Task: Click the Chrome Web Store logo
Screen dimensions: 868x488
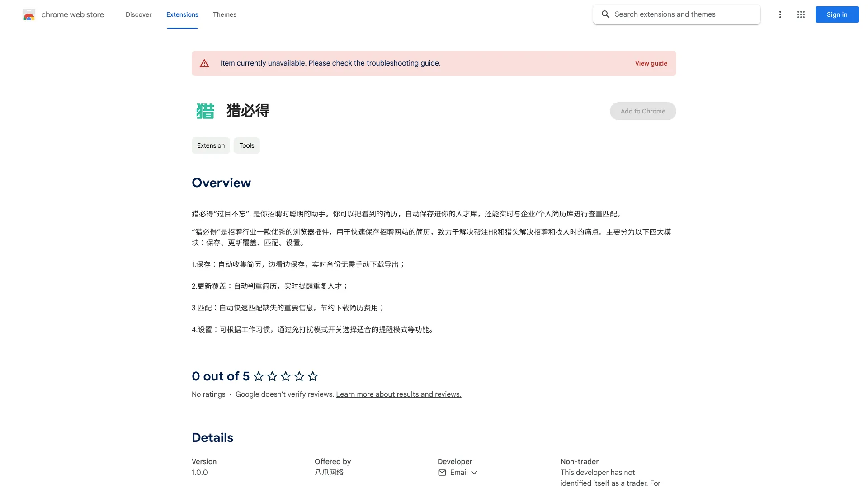Action: click(x=29, y=14)
